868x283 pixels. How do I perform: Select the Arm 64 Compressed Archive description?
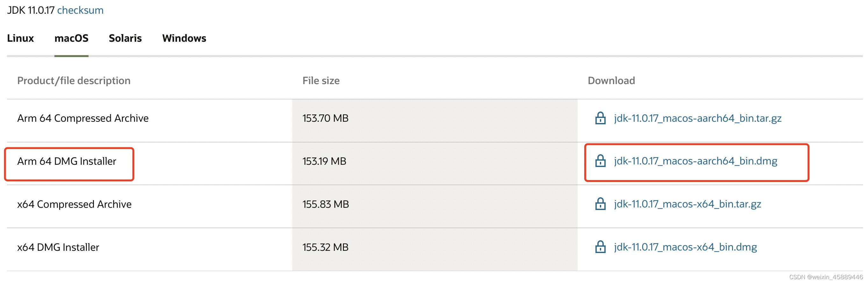pyautogui.click(x=83, y=118)
